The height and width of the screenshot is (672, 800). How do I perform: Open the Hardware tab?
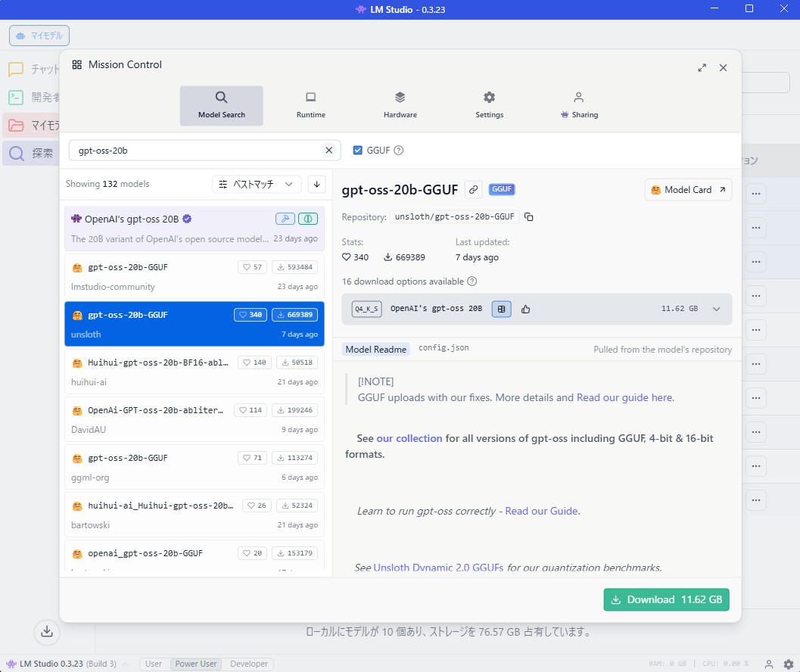[400, 105]
